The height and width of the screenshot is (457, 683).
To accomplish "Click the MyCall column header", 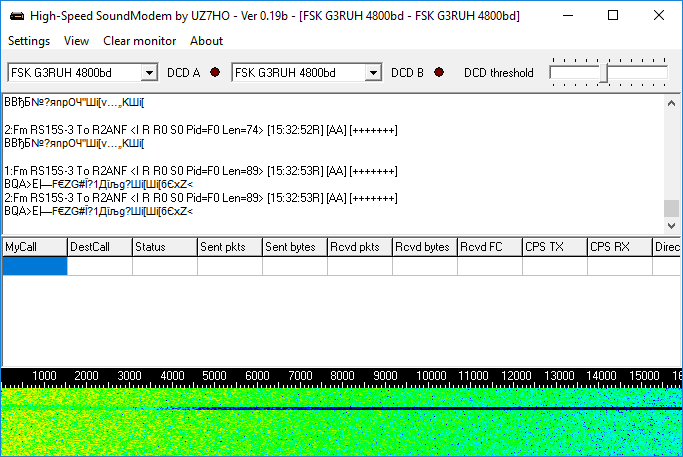I will pyautogui.click(x=34, y=247).
